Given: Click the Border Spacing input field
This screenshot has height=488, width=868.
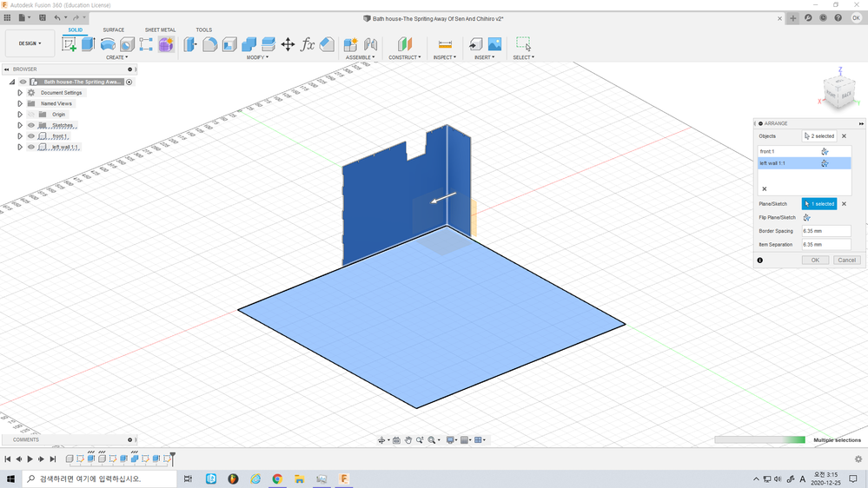Looking at the screenshot, I should tap(826, 231).
